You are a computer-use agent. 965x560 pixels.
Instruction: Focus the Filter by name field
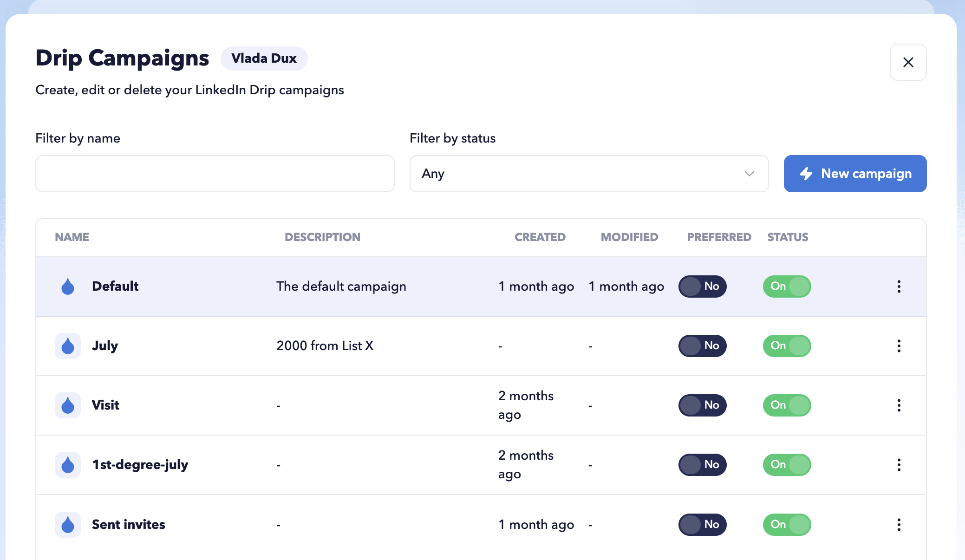(x=215, y=174)
